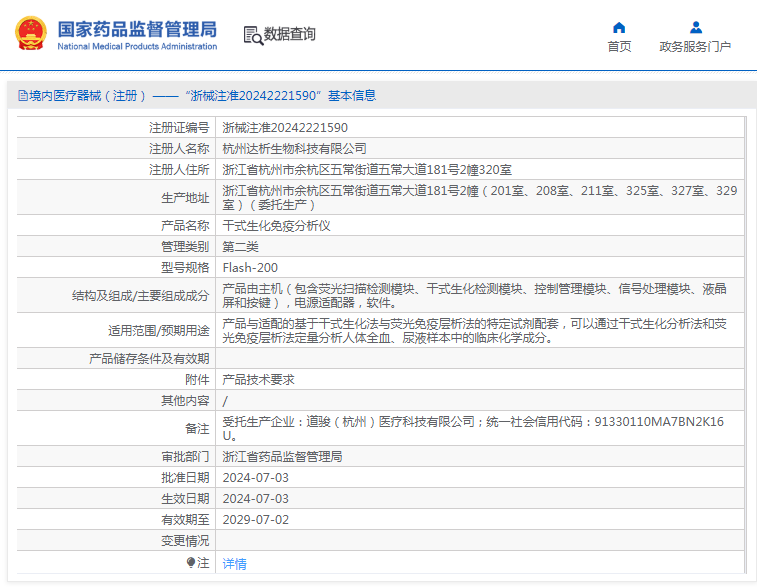
Task: Click the 注册证编号 row label
Action: point(179,127)
